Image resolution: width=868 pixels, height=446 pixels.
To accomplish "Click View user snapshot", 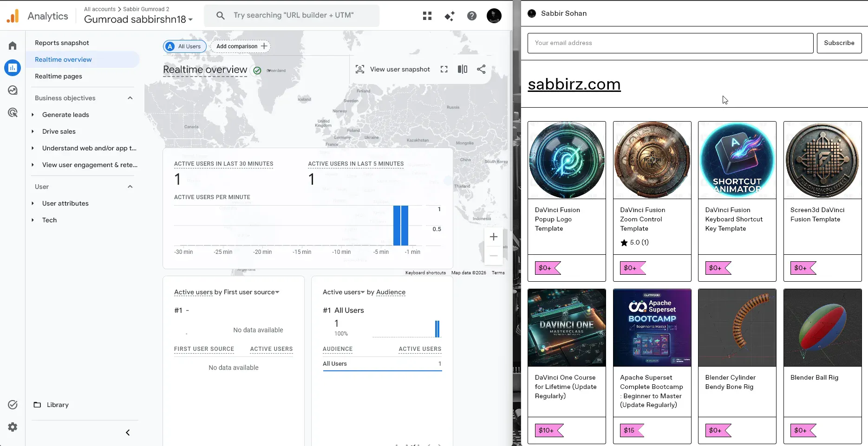I will coord(400,69).
